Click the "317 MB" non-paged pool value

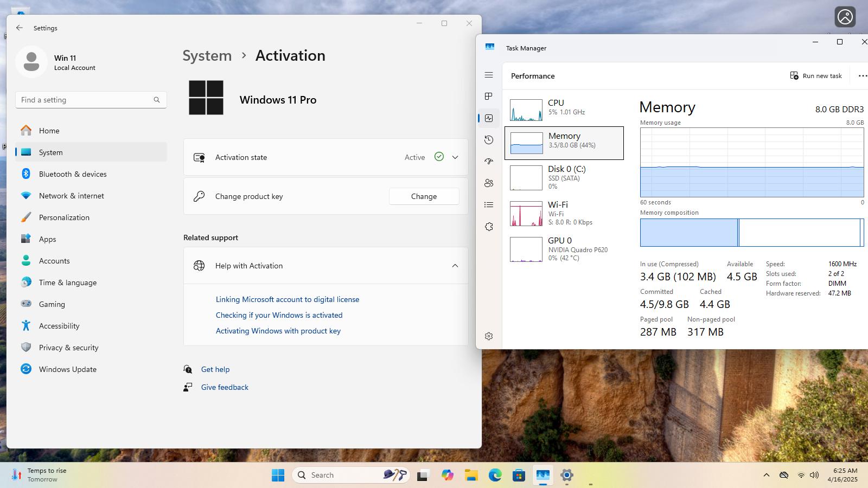pos(705,332)
